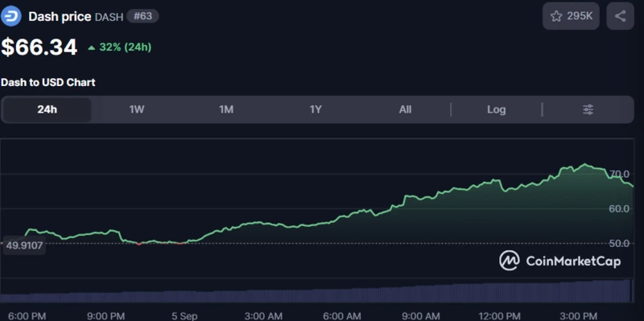This screenshot has width=644, height=321.
Task: Click the green 24h change arrow
Action: (x=92, y=48)
